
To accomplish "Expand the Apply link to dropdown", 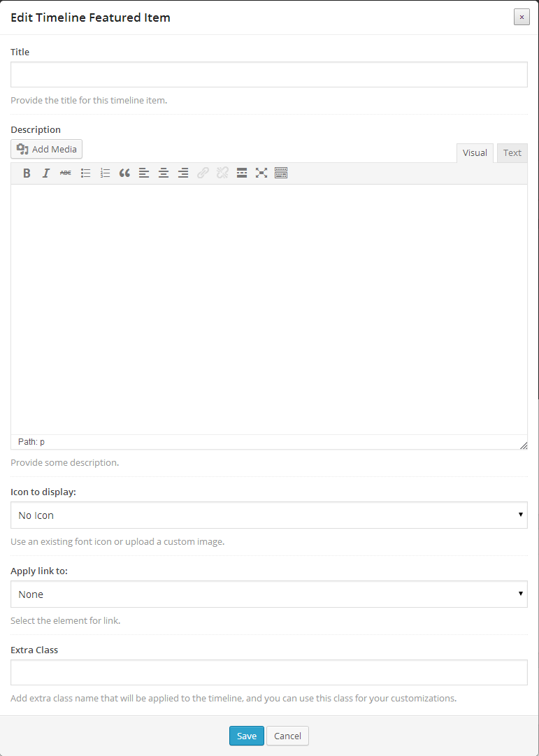I will (268, 594).
